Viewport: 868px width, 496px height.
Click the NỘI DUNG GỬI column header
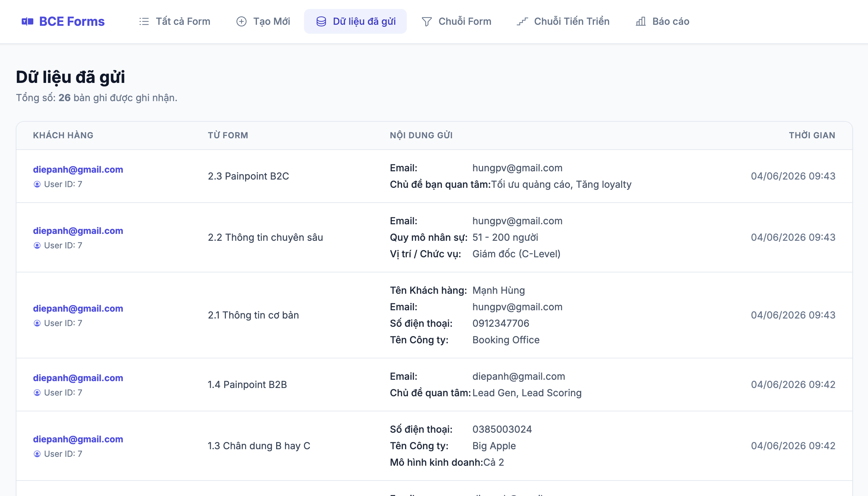(x=421, y=136)
